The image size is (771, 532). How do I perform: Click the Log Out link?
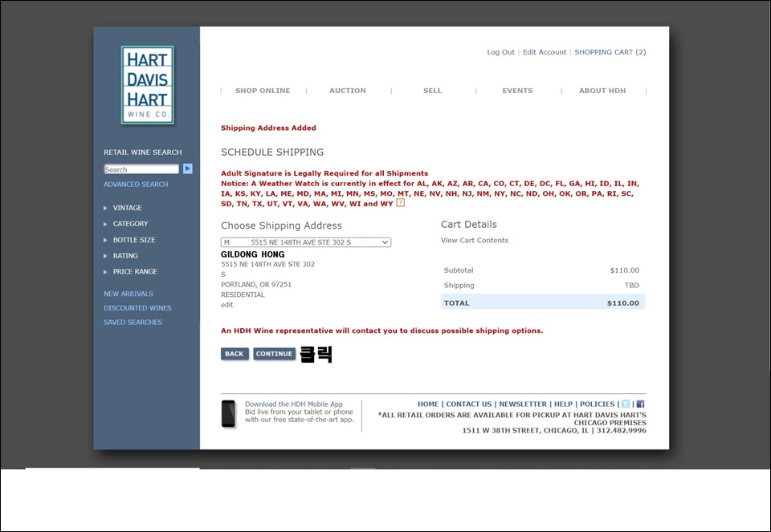(500, 52)
